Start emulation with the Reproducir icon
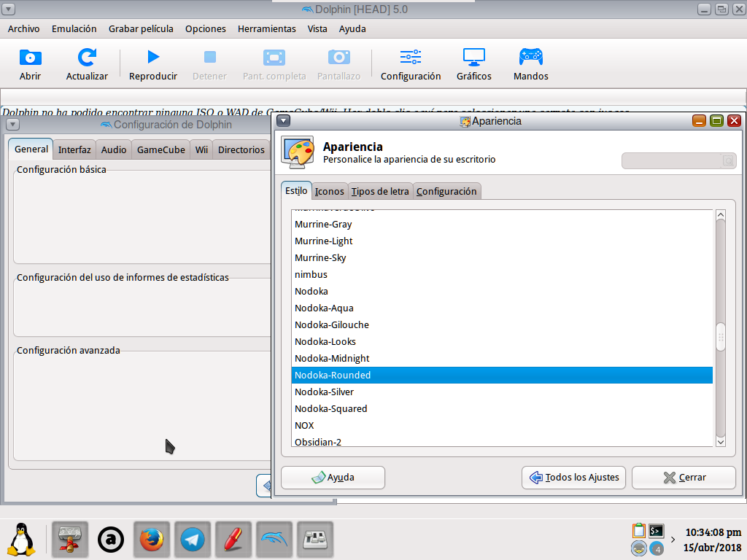Viewport: 747px width, 560px height. [153, 57]
